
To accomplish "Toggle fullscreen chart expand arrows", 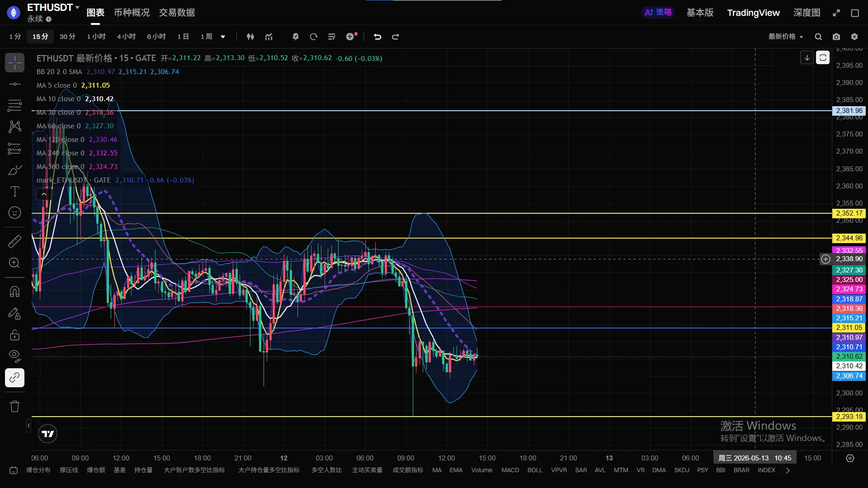I will click(836, 13).
